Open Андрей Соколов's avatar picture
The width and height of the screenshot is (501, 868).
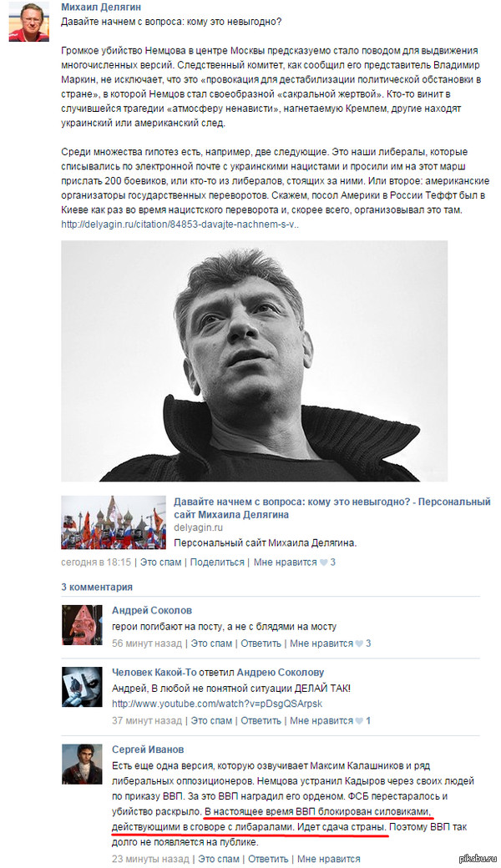82,625
